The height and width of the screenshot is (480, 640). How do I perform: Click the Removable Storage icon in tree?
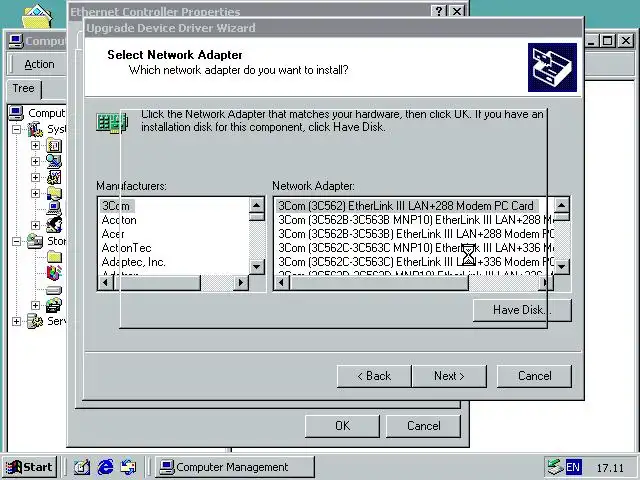pos(54,305)
